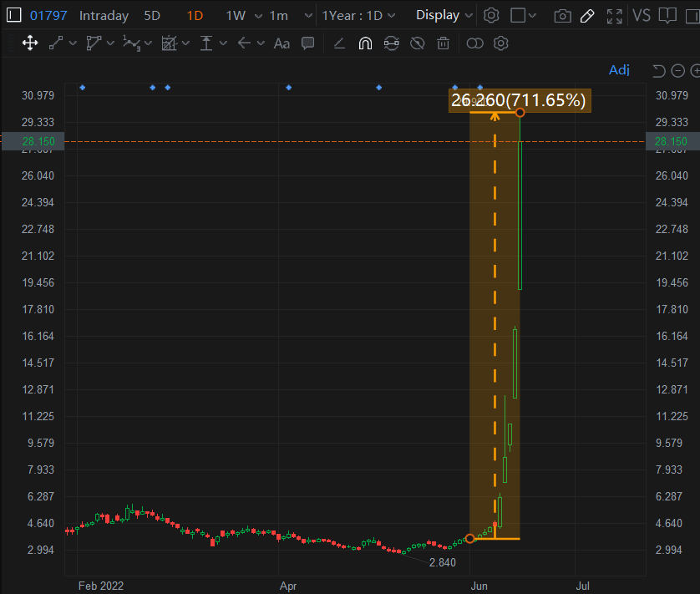Expand arrow marker options arrow
This screenshot has height=594, width=700.
pyautogui.click(x=261, y=43)
